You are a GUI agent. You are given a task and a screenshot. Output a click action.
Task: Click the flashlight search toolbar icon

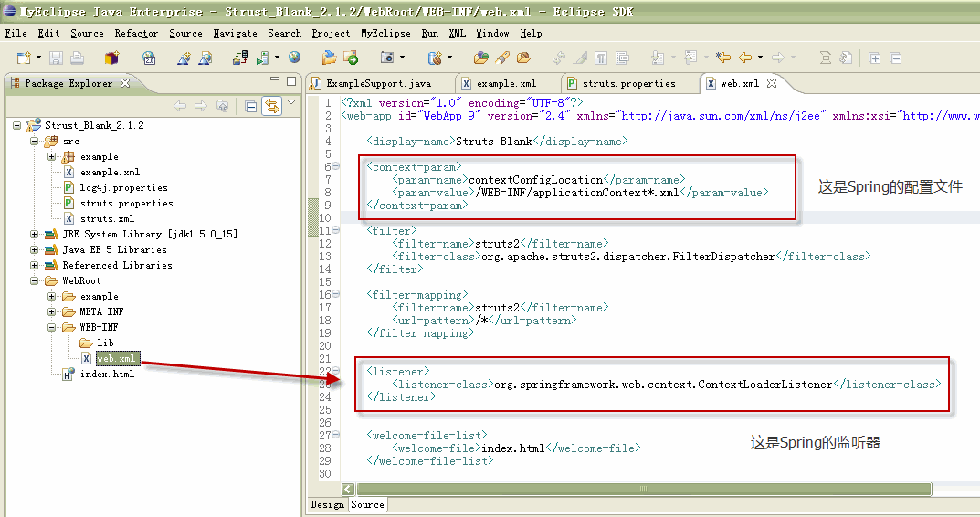click(x=502, y=58)
